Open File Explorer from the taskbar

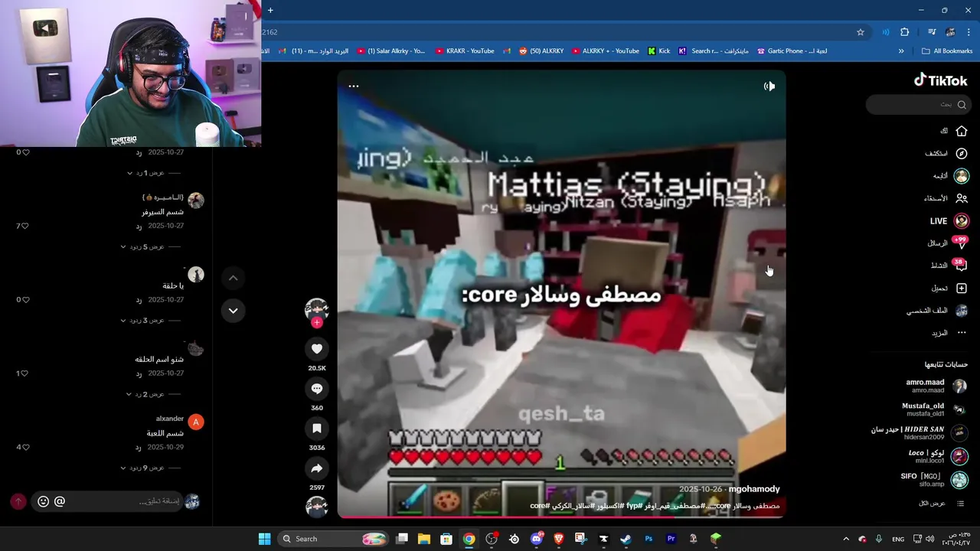424,539
